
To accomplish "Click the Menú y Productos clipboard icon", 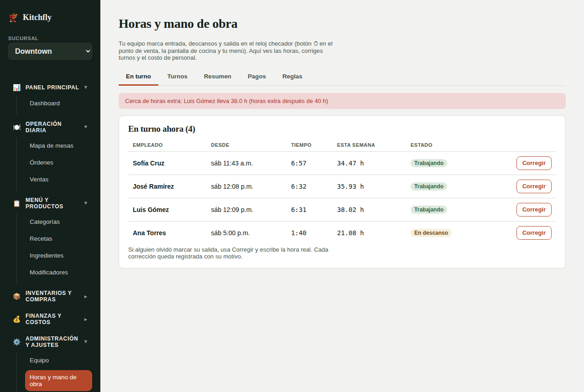I will (17, 203).
